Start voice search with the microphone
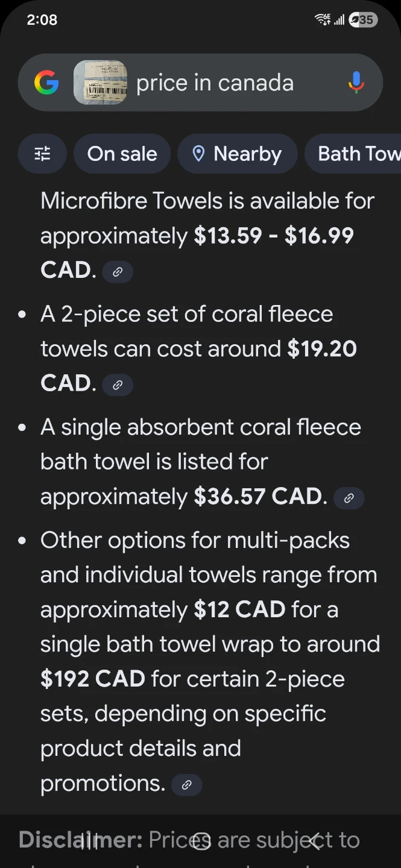Screen dimensions: 401x868 (x=356, y=83)
